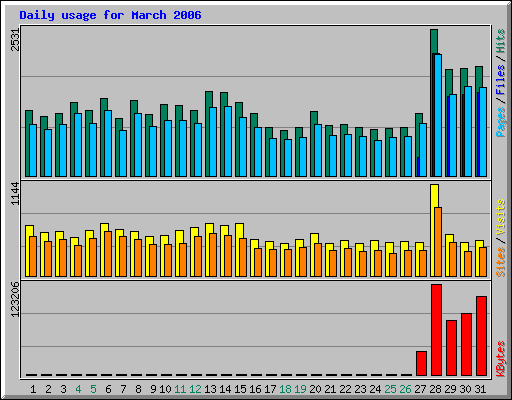This screenshot has height=400, width=512.
Task: Click day 18 weekend label
Action: pos(285,389)
